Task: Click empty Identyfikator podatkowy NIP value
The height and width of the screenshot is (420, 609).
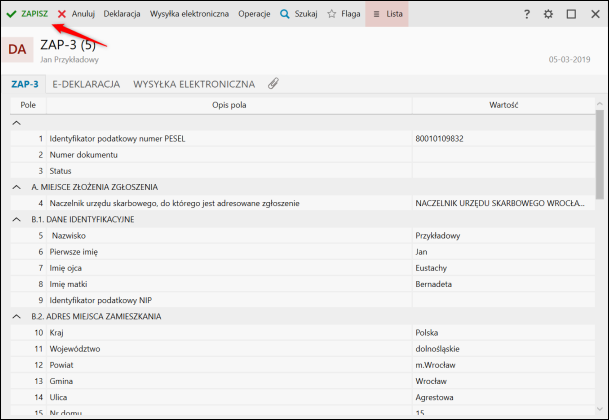Action: coord(503,300)
